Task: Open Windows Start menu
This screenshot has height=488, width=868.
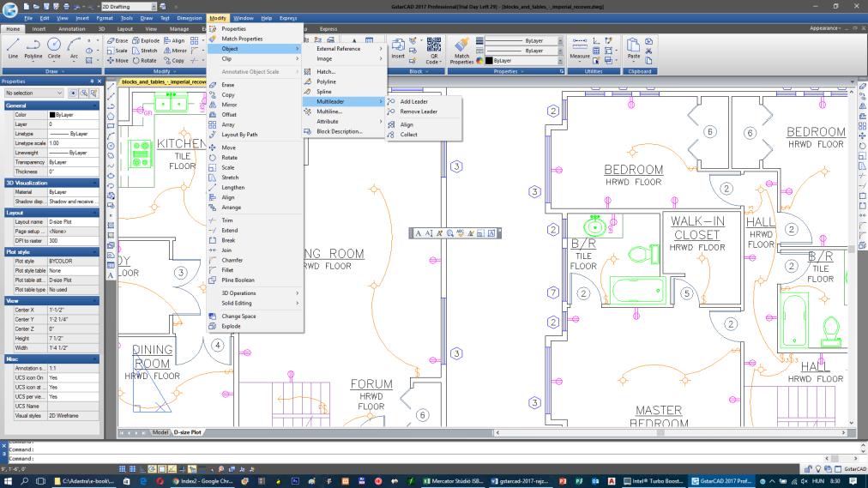Action: [x=9, y=481]
